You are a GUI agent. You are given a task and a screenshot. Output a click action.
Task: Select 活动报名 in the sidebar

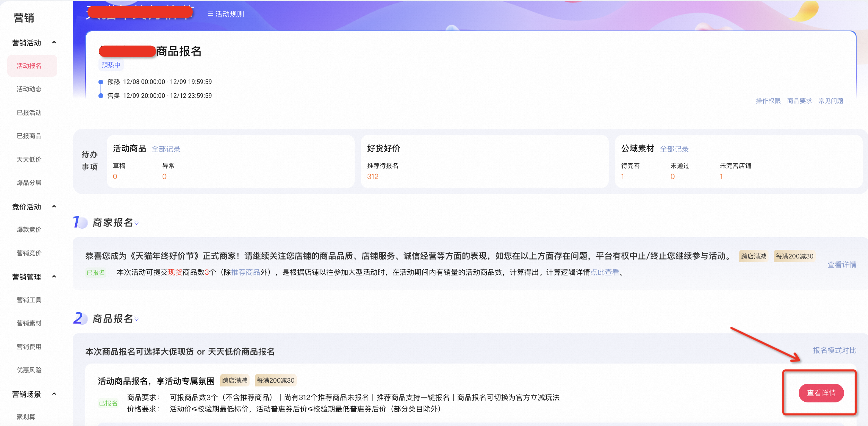pos(32,66)
